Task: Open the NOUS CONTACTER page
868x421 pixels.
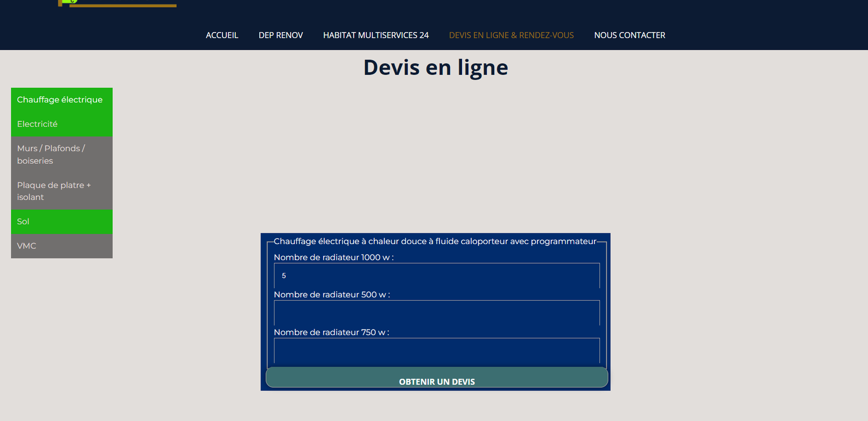Action: [629, 35]
